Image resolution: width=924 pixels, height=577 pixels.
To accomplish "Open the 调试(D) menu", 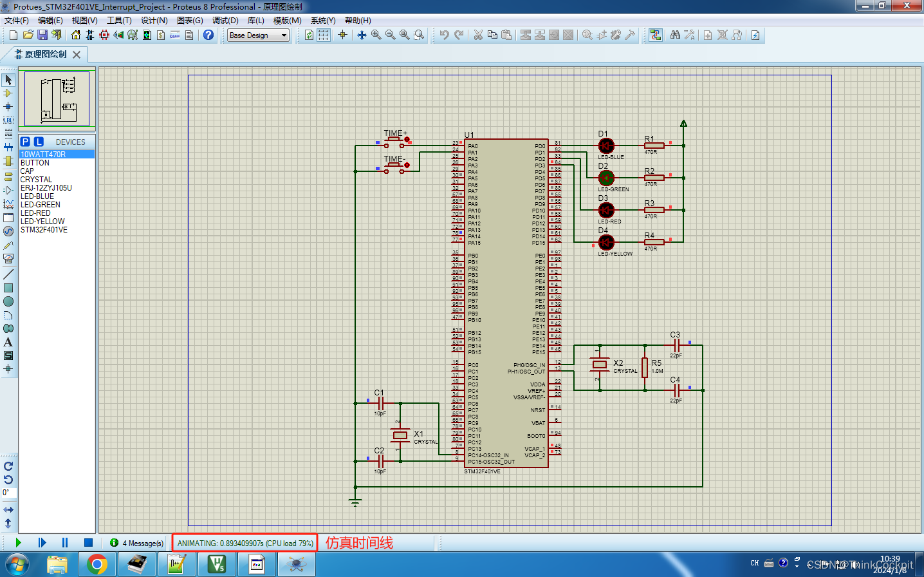I will point(224,20).
